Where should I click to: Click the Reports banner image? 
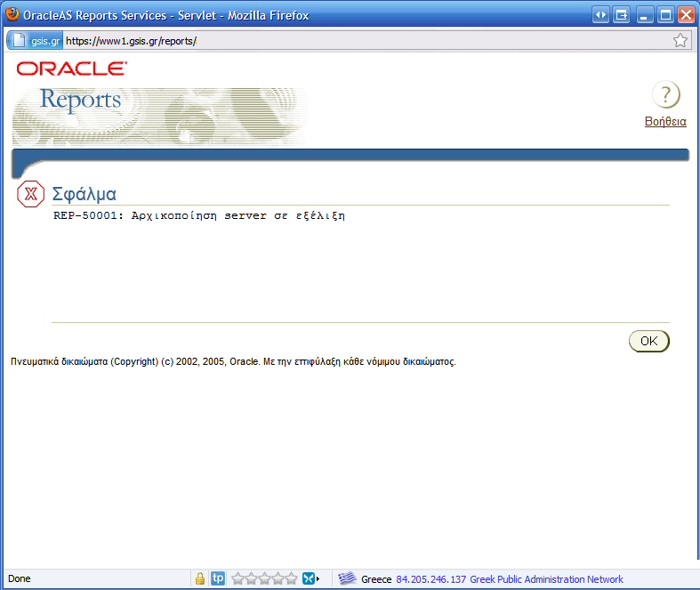pyautogui.click(x=160, y=117)
